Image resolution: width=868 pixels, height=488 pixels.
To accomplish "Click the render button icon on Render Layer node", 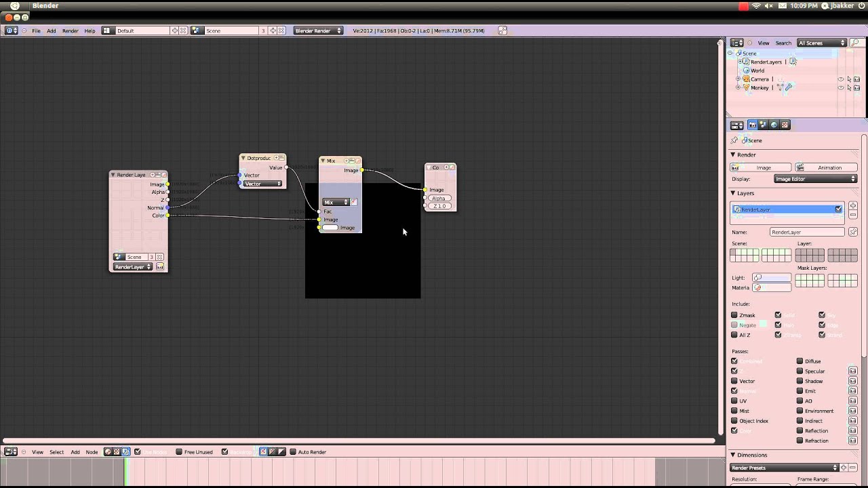I will pos(160,267).
